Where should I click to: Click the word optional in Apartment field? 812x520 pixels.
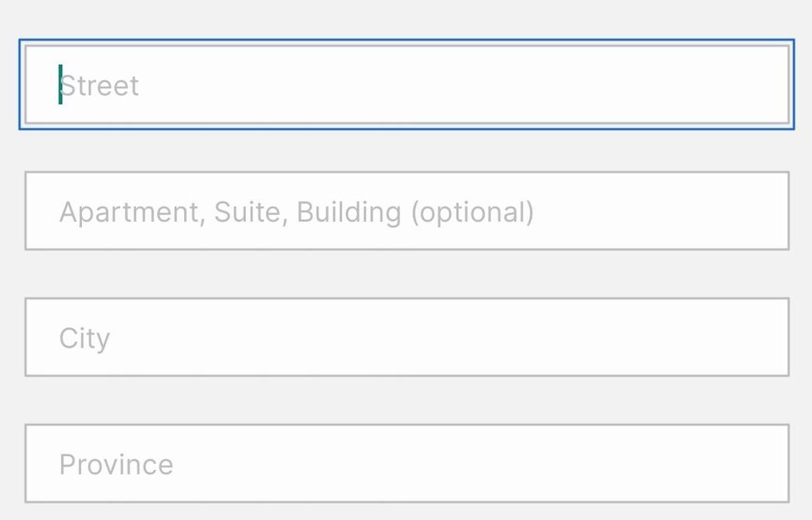pyautogui.click(x=472, y=212)
